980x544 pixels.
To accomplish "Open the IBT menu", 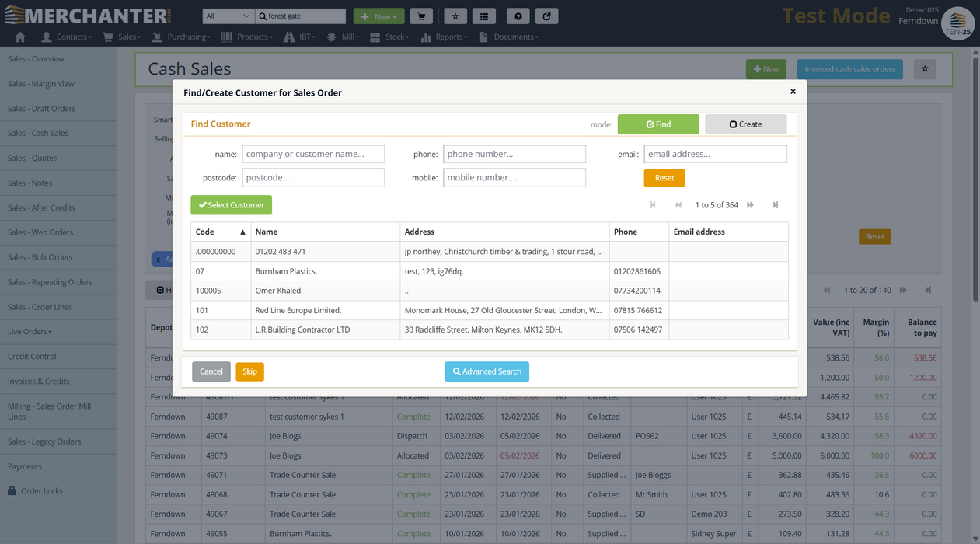I will click(299, 37).
